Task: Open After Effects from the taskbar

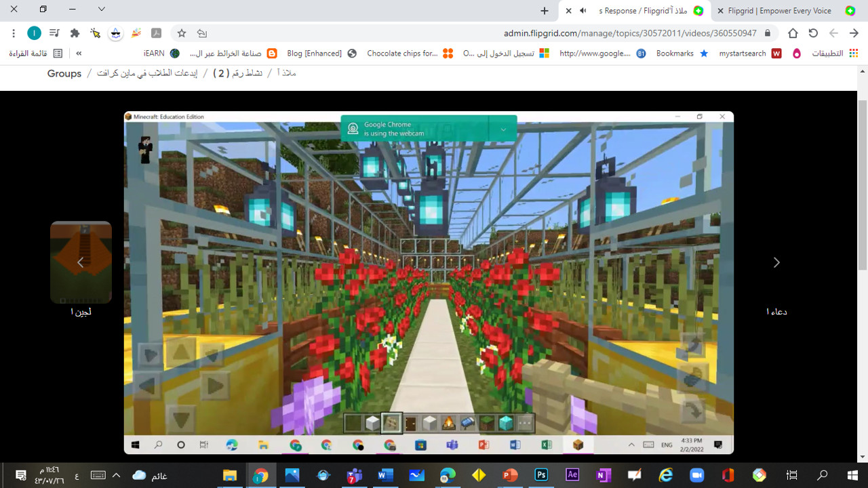Action: (572, 475)
